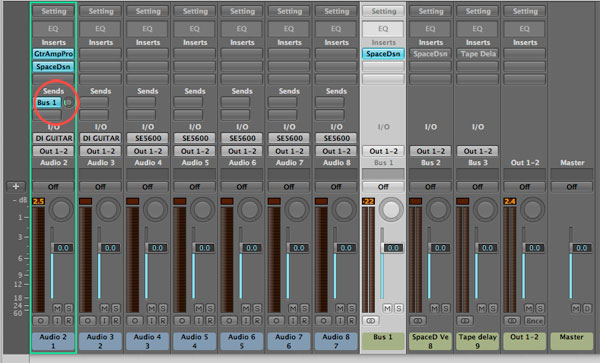Click mono format circle on Audio 2 strip

[41, 321]
